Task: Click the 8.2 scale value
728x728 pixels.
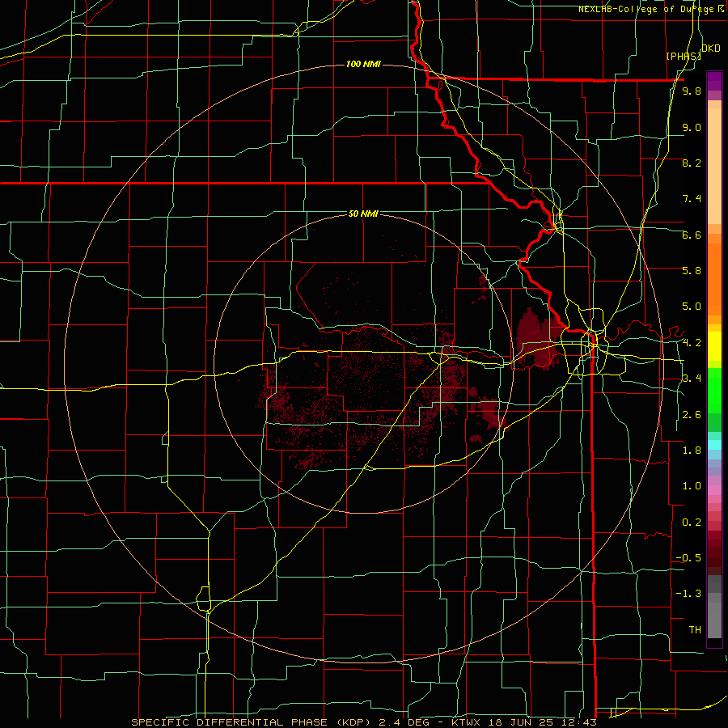Action: tap(692, 163)
